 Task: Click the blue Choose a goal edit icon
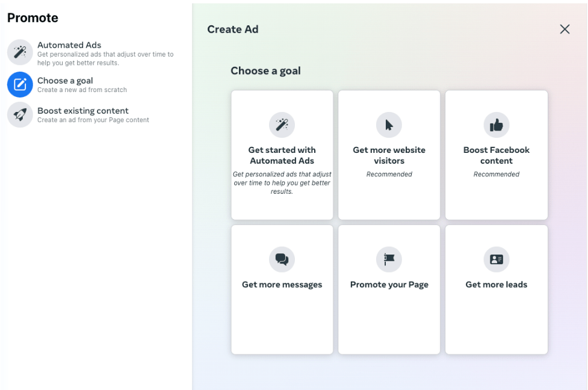click(20, 84)
